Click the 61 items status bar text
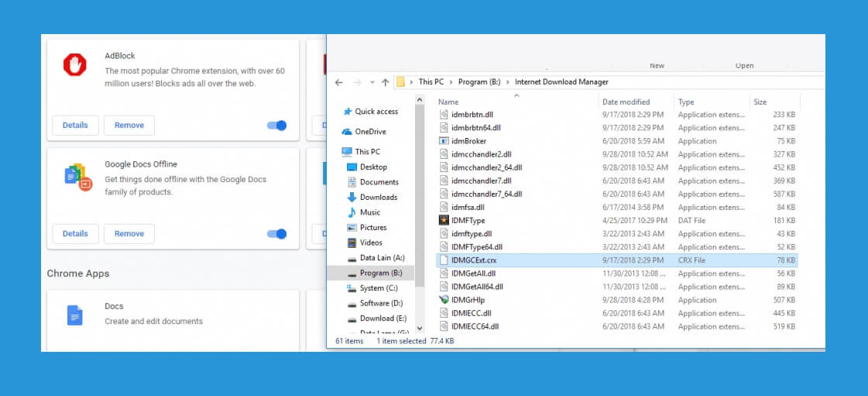The image size is (868, 396). [350, 341]
